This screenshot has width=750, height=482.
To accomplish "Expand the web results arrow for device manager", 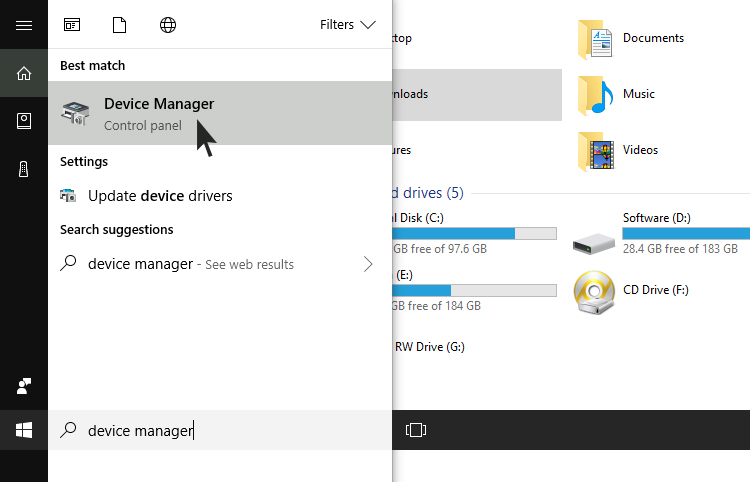I will (x=368, y=264).
